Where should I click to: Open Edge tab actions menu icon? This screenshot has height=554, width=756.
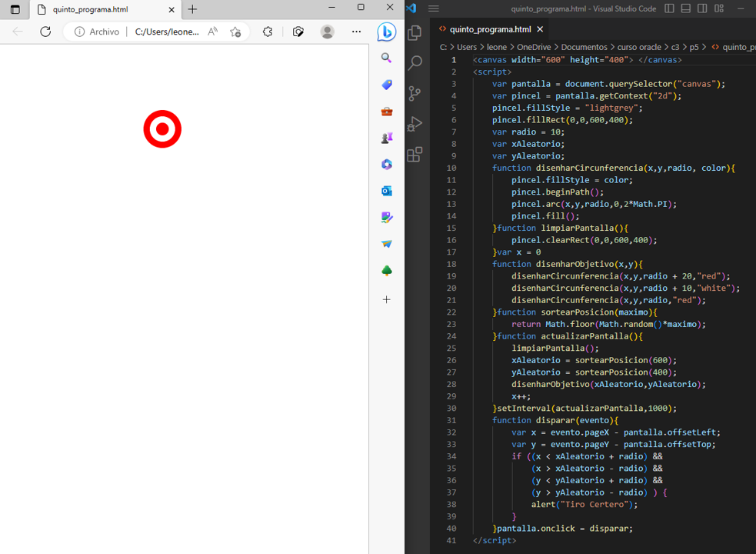click(x=15, y=9)
